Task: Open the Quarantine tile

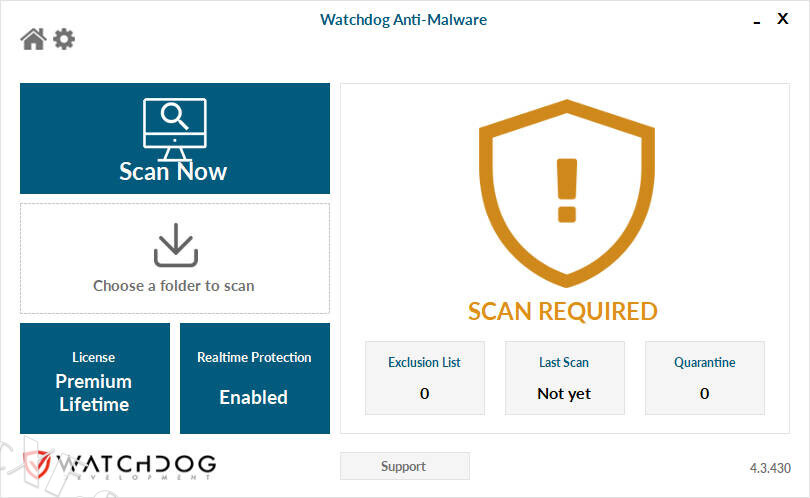Action: (x=704, y=377)
